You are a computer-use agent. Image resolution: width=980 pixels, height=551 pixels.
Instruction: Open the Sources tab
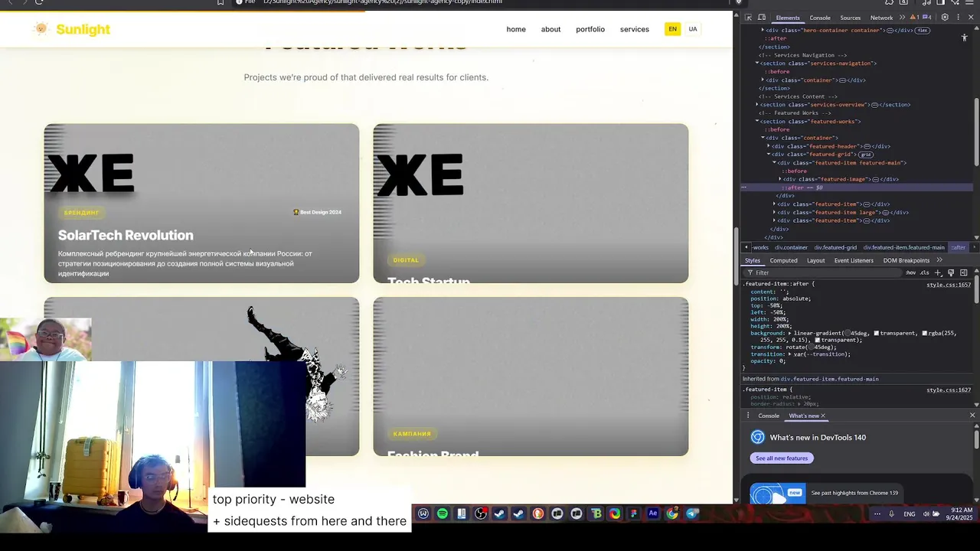pyautogui.click(x=851, y=18)
